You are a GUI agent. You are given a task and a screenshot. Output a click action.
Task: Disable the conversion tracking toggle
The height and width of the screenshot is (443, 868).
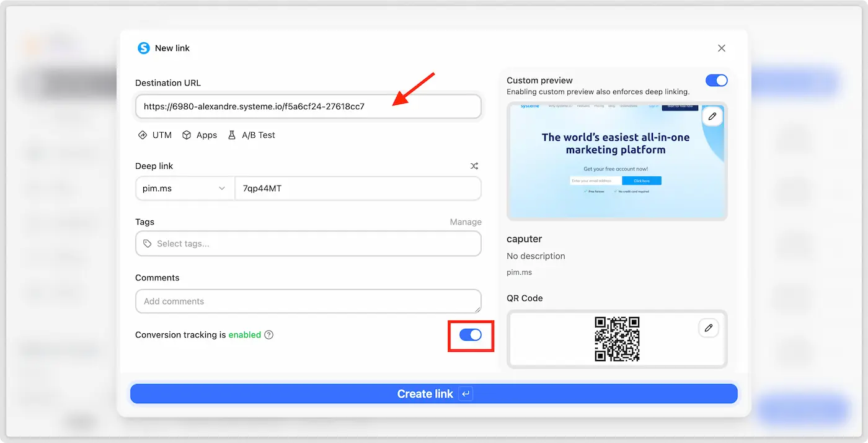[471, 335]
